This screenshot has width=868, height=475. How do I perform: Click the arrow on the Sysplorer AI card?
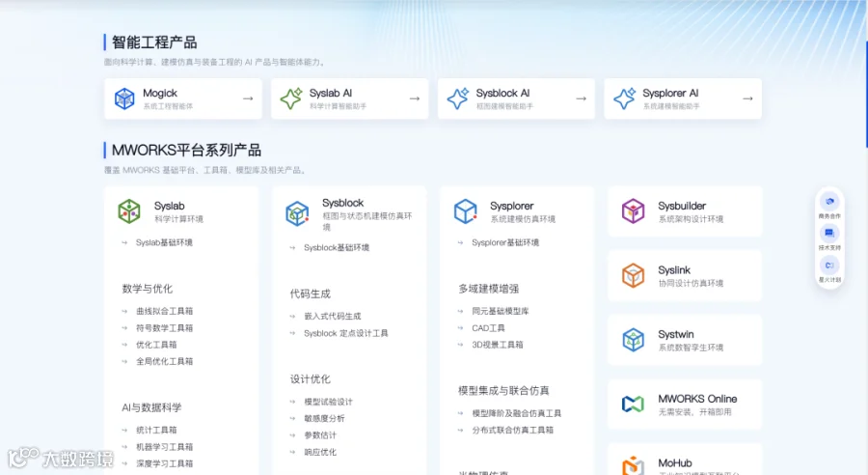747,98
